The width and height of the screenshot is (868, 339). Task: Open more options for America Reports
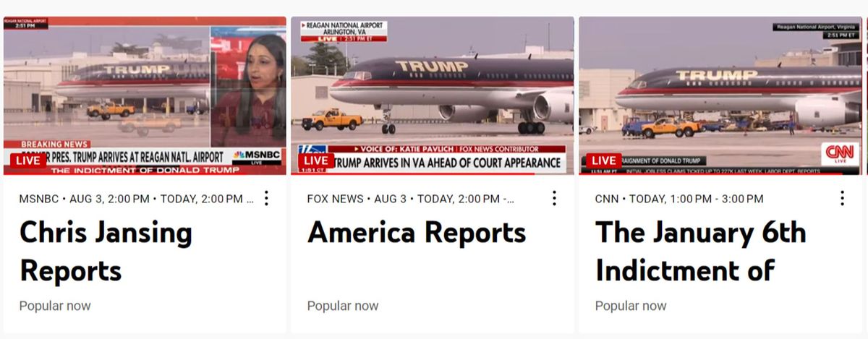pos(554,198)
